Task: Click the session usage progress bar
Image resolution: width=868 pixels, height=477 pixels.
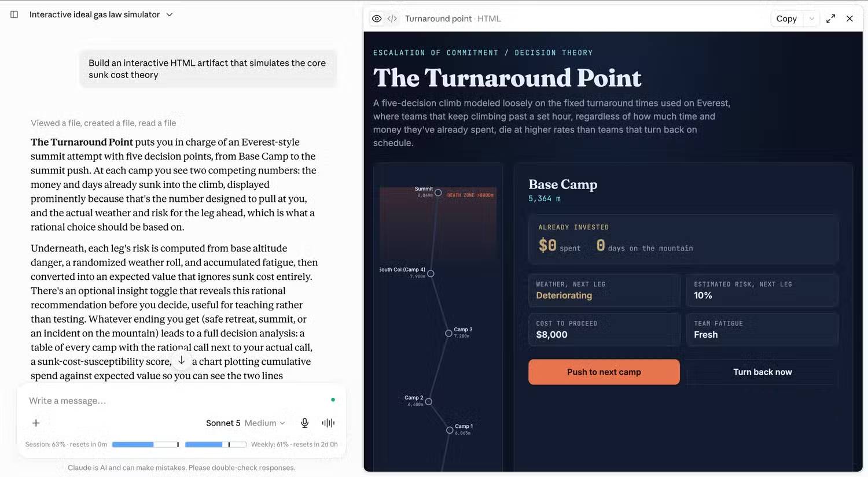Action: point(145,444)
